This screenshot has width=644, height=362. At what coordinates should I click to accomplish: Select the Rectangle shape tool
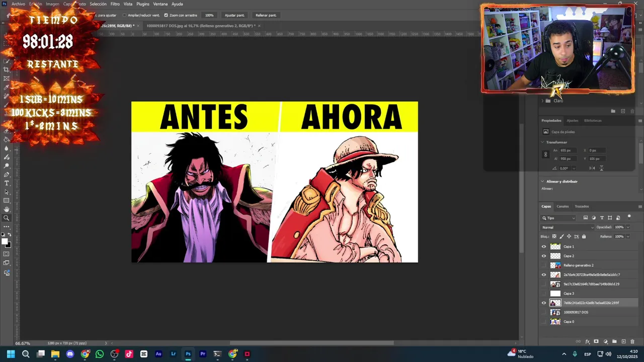pyautogui.click(x=7, y=201)
